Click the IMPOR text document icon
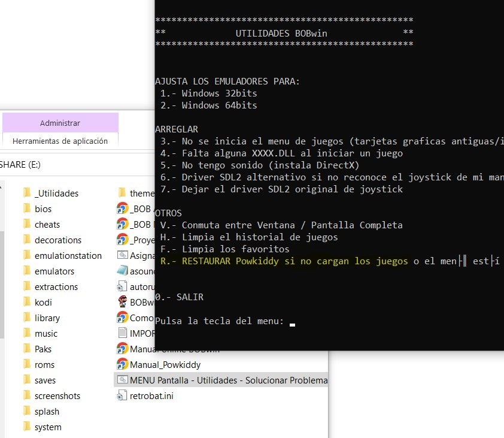 coord(123,333)
